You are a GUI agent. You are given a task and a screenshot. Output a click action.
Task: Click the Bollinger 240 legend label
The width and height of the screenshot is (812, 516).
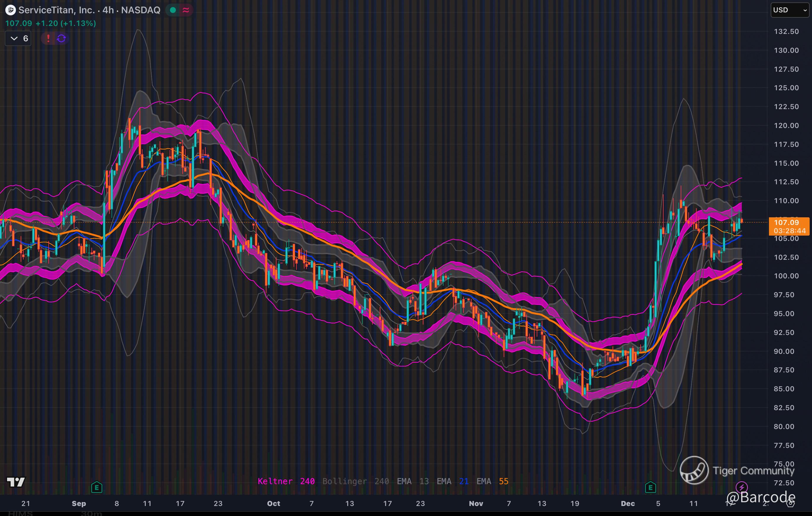point(356,481)
